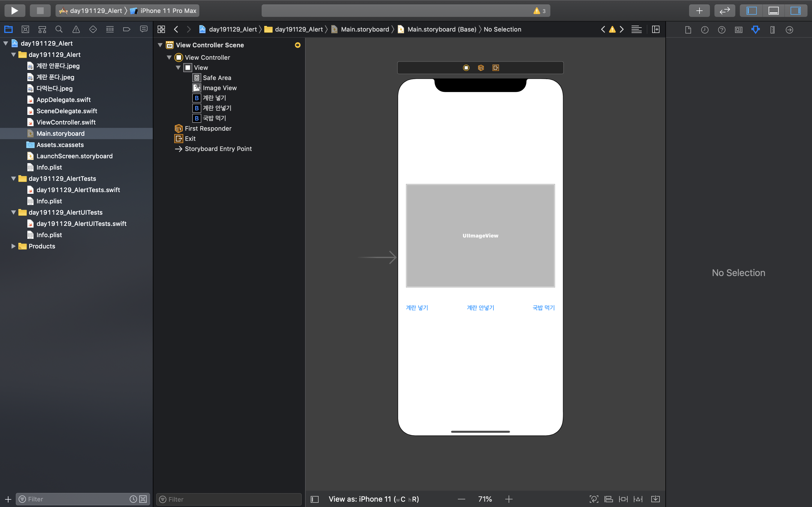Click the Embed In icon in canvas bar
812x507 pixels.
(x=655, y=499)
